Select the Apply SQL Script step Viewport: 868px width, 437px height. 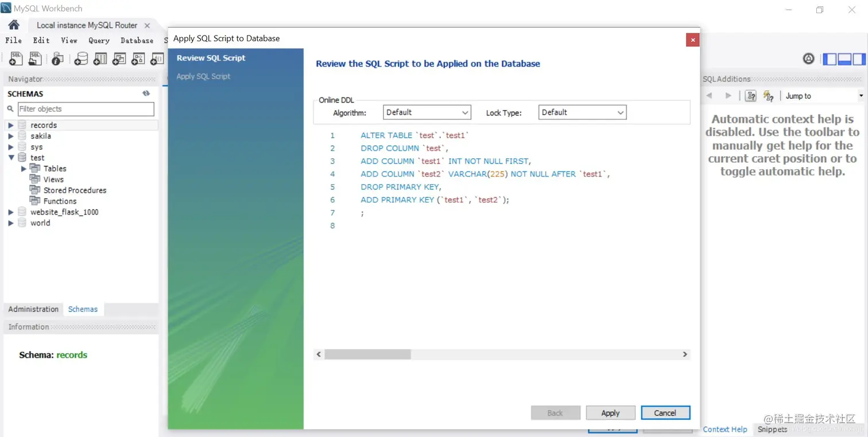[x=203, y=76]
